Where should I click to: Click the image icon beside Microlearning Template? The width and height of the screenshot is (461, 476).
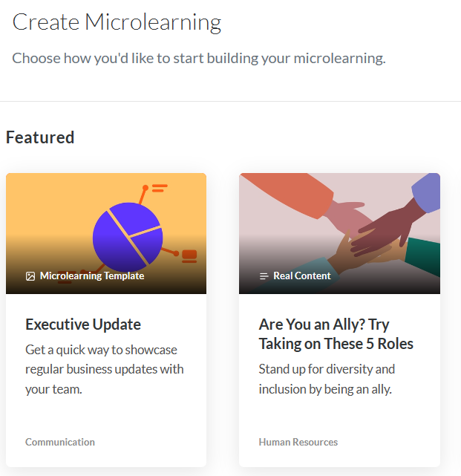tap(30, 276)
